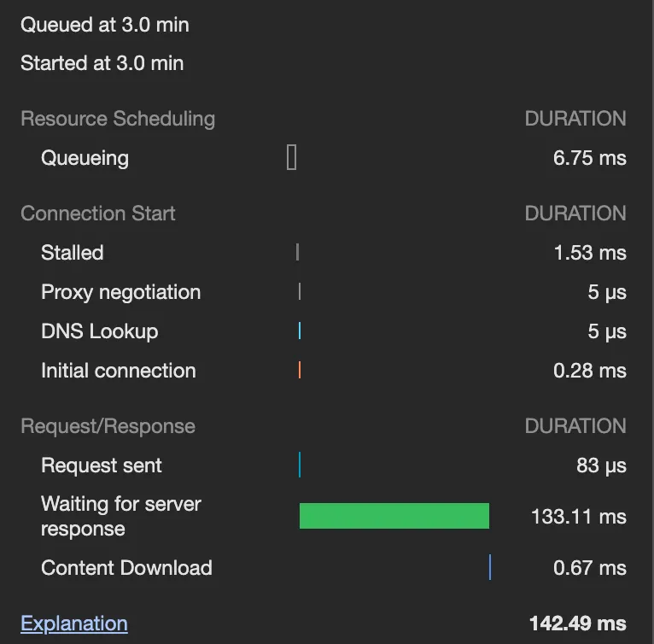Click the Waiting for server response label
This screenshot has width=654, height=644.
point(121,516)
